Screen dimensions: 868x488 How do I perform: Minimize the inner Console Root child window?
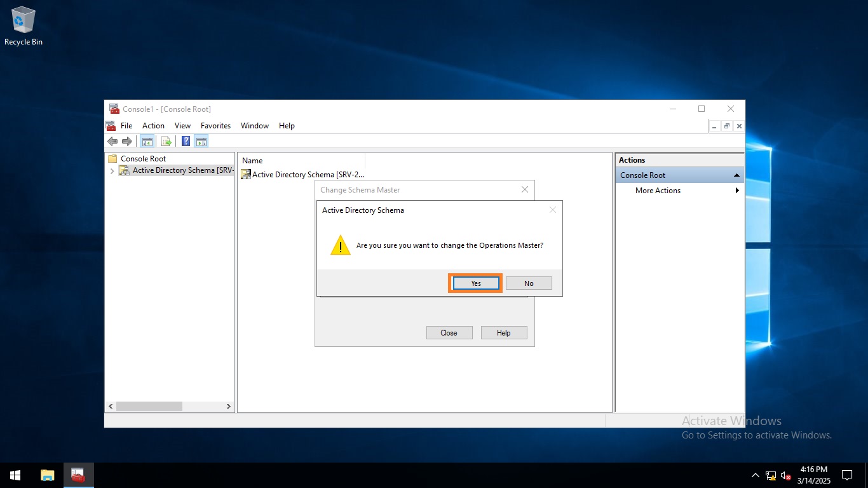[x=715, y=126]
